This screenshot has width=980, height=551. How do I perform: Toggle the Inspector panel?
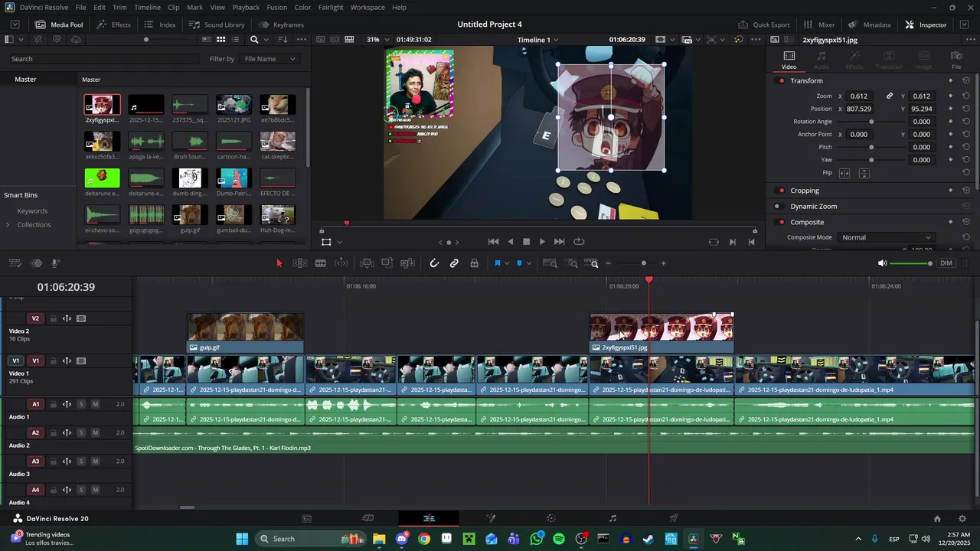tap(926, 24)
